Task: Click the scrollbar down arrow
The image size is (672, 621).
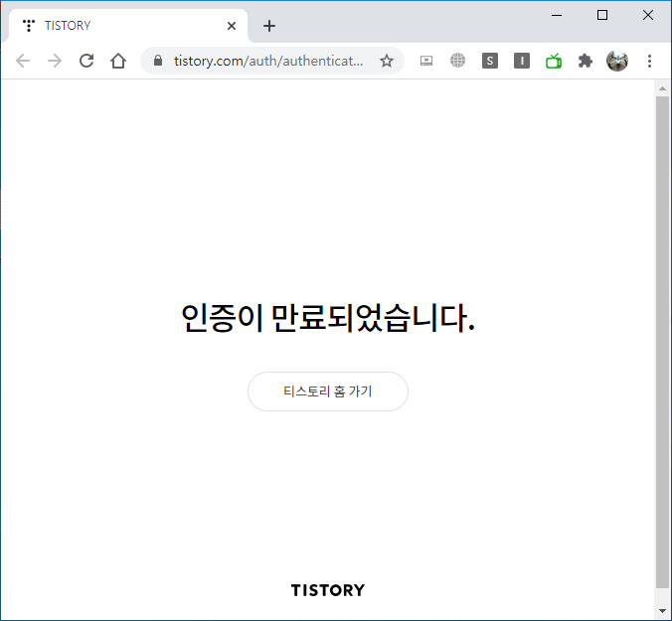Action: [x=663, y=611]
